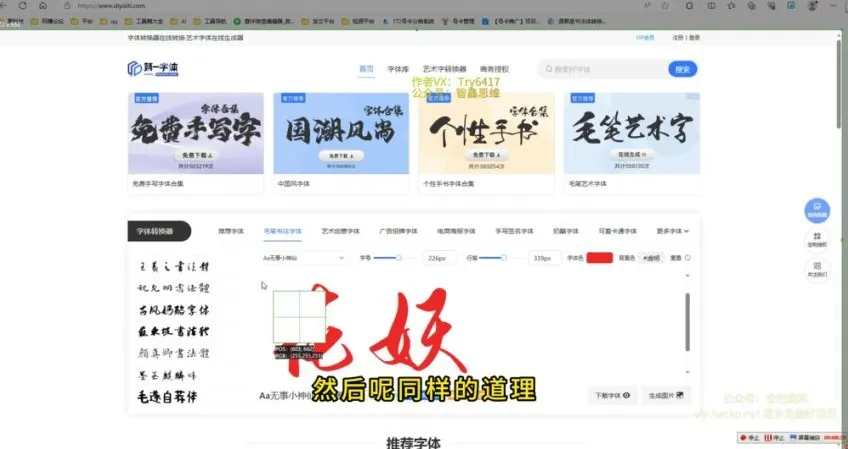Open the 版权授权 floating sidebar icon
The height and width of the screenshot is (449, 848).
click(817, 239)
